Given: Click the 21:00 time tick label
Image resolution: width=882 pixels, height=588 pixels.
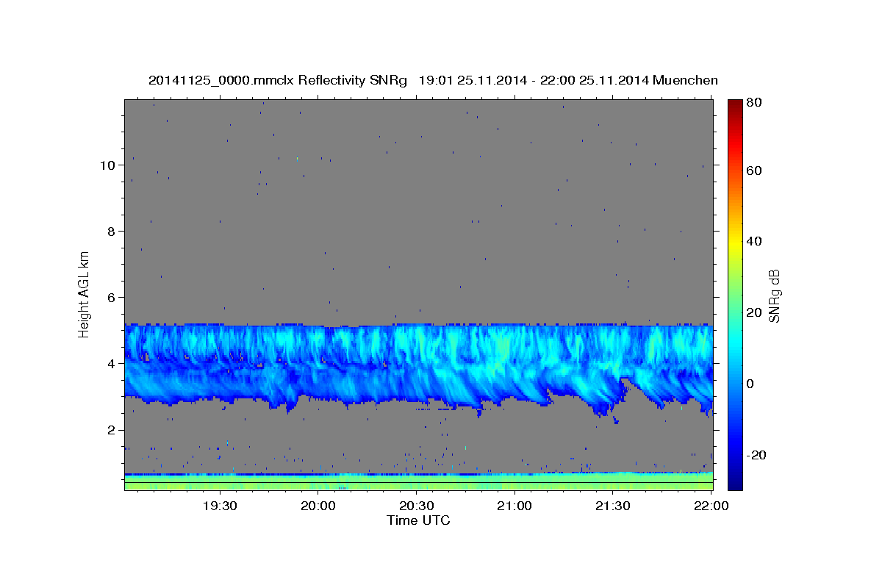Looking at the screenshot, I should (514, 506).
